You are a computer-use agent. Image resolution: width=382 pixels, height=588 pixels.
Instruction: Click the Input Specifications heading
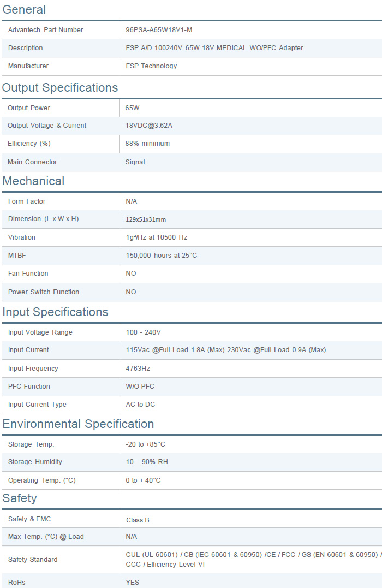click(x=55, y=312)
